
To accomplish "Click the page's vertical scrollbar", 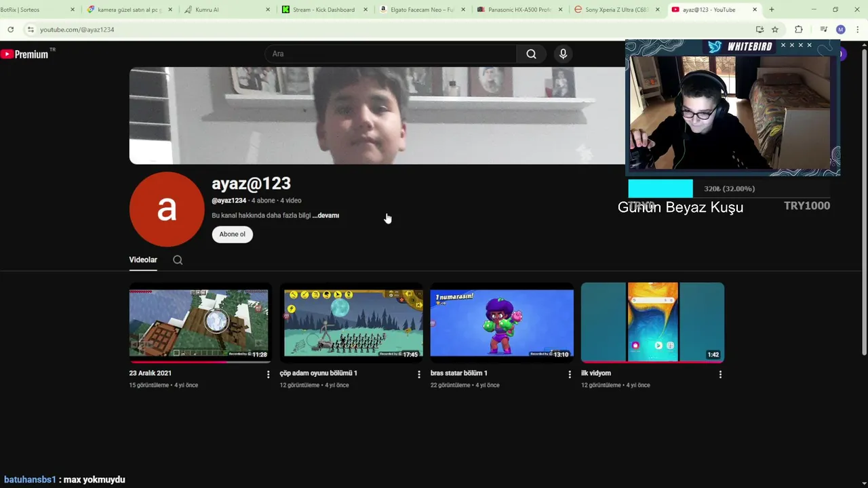I will point(863,201).
